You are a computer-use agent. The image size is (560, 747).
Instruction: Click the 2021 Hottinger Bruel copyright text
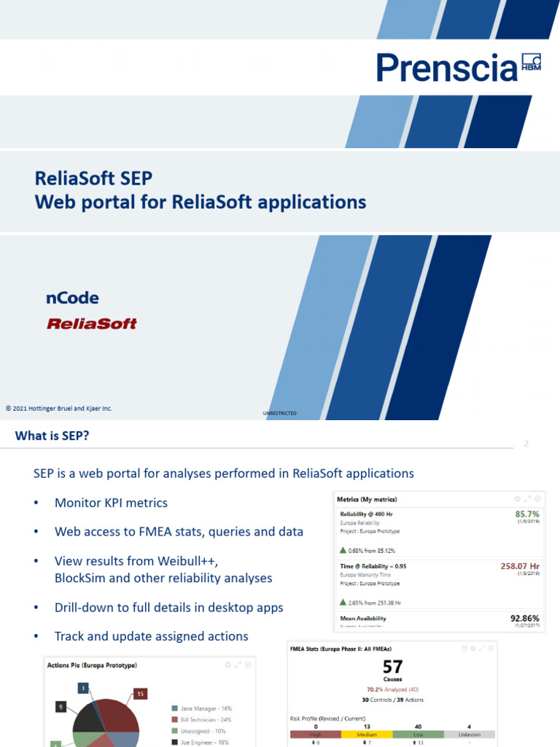(x=59, y=409)
